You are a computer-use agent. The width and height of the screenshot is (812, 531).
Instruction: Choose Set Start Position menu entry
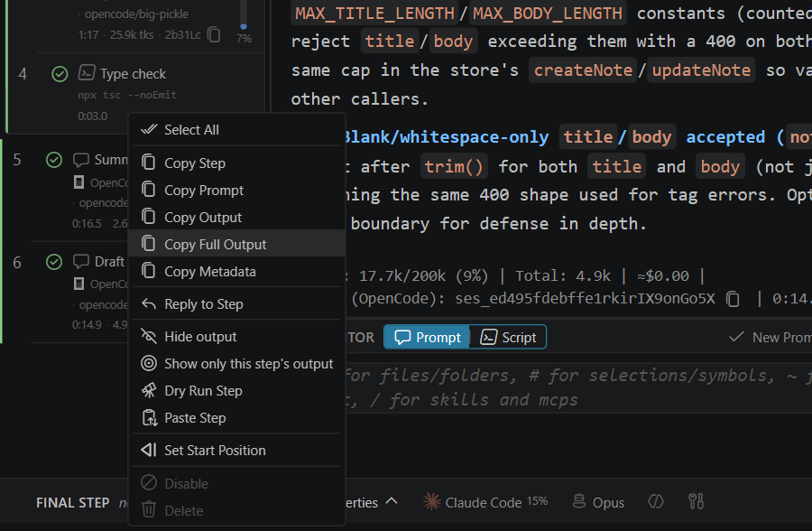click(237, 450)
